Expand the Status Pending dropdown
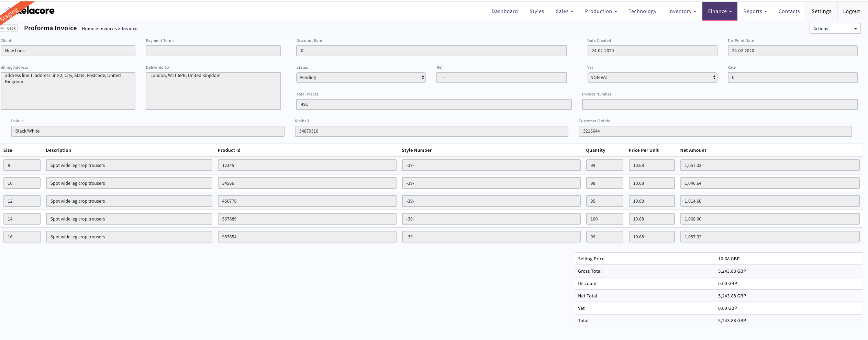This screenshot has width=868, height=340. click(x=361, y=78)
